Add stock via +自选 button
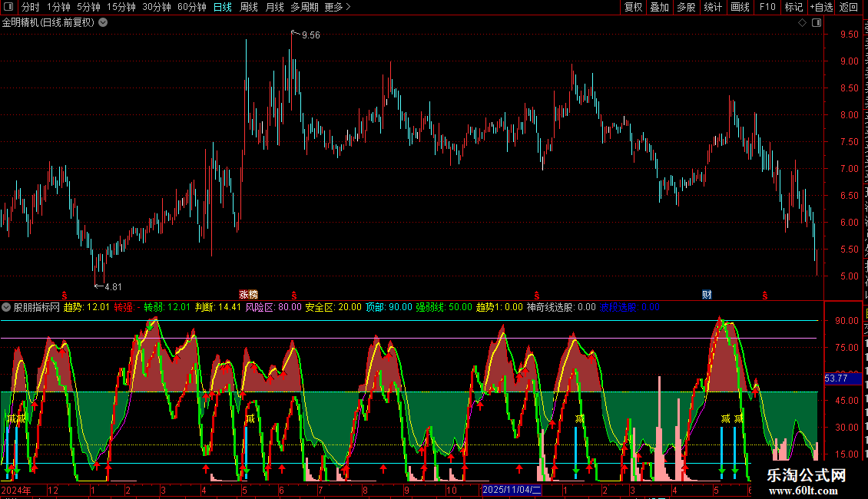This screenshot has width=868, height=499. click(x=821, y=7)
